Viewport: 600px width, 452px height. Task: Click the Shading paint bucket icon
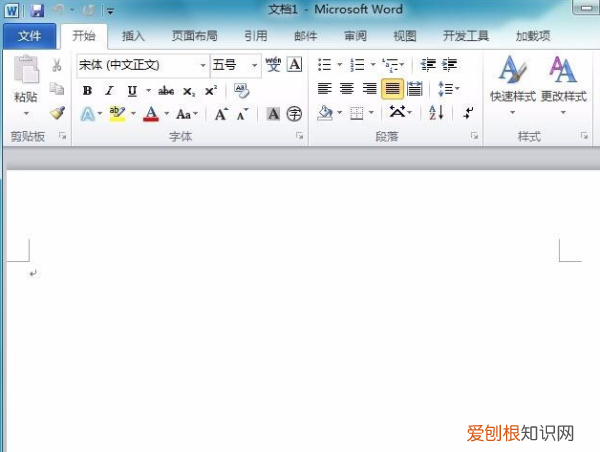[x=325, y=113]
